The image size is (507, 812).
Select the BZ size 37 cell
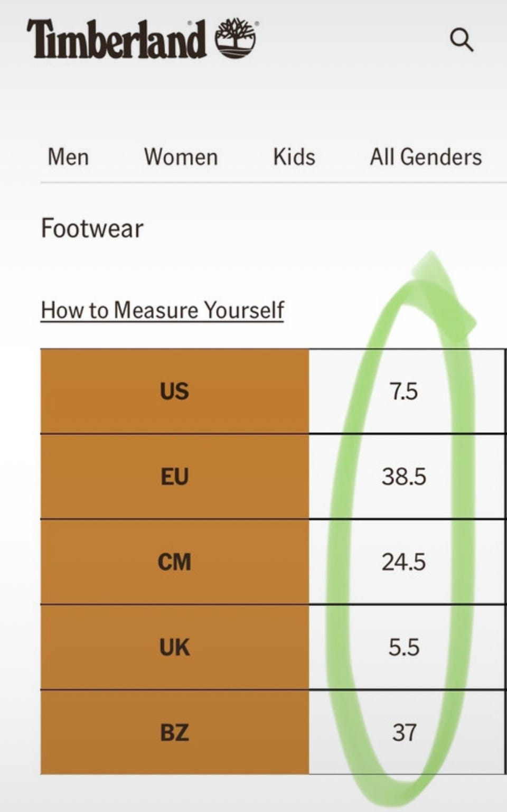click(x=404, y=733)
